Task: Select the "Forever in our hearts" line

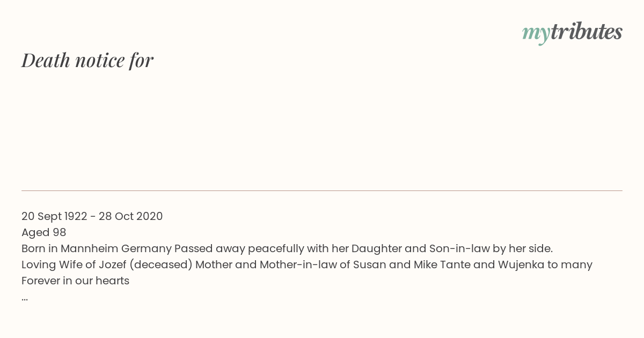Action: coord(76,281)
